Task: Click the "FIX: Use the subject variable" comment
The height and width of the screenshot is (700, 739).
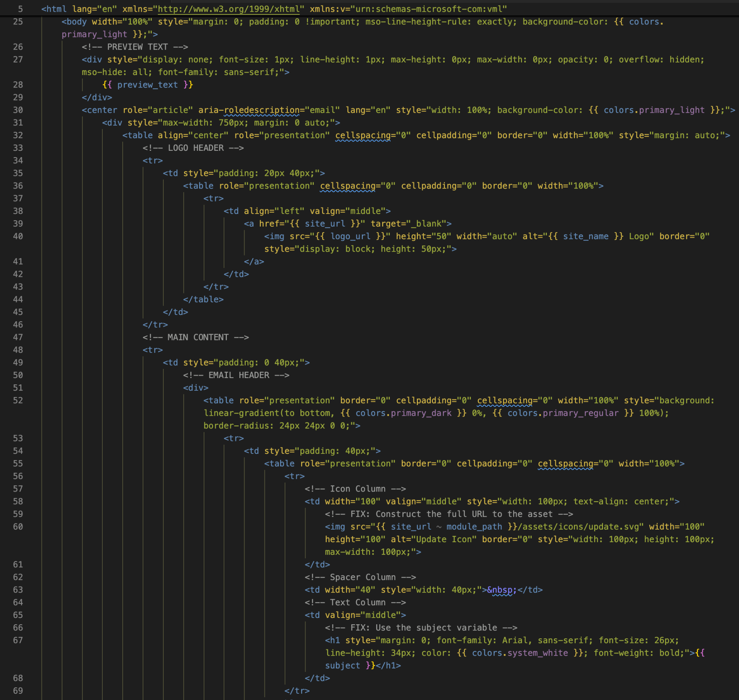Action: [421, 628]
